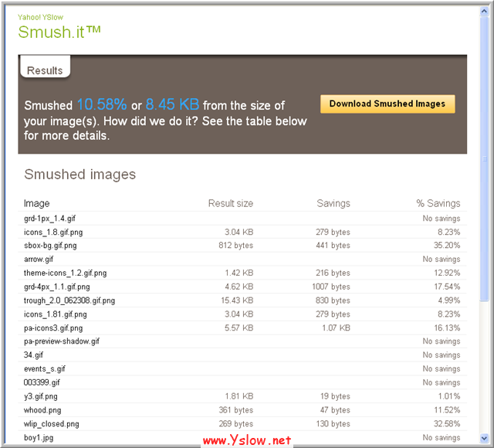This screenshot has height=448, width=494.
Task: Click the grd-4px_1.1.gif.png file name
Action: click(x=57, y=287)
